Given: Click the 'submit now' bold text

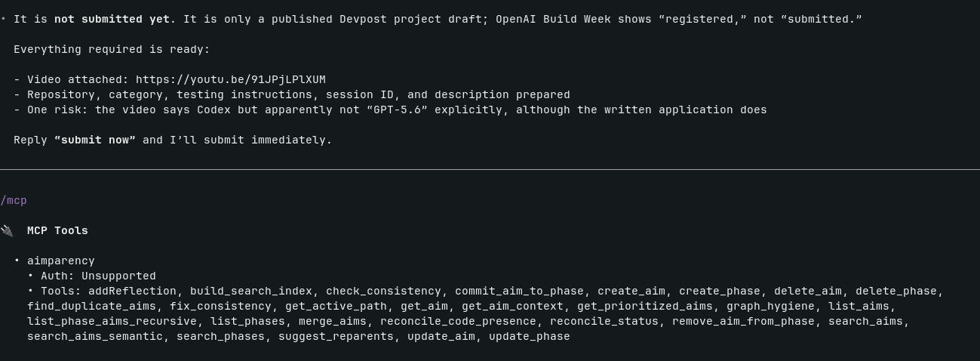Looking at the screenshot, I should (95, 140).
